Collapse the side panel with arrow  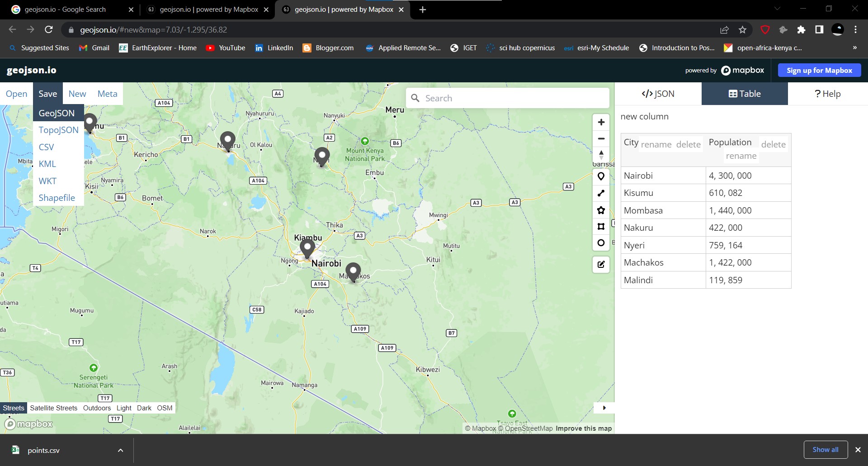click(604, 408)
